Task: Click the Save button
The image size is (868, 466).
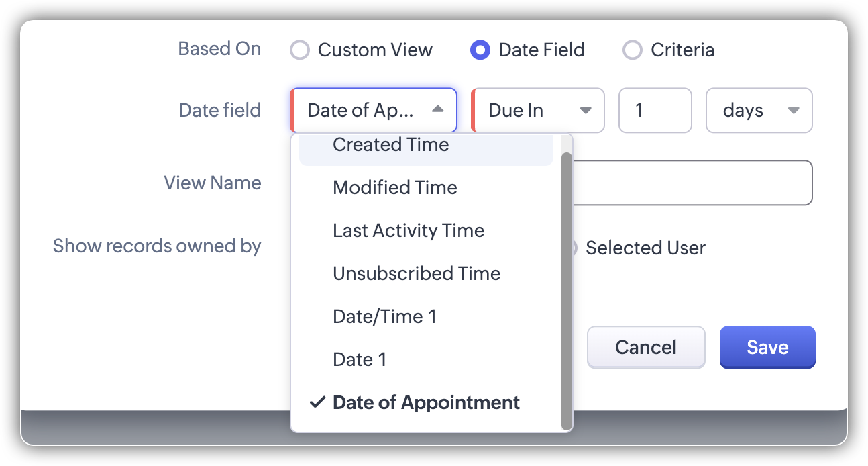Action: point(767,347)
